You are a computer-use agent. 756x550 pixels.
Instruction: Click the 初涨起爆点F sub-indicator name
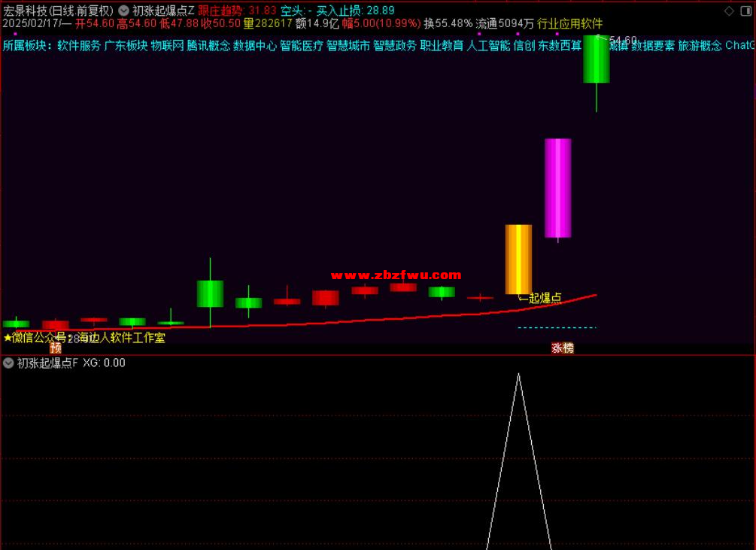click(47, 363)
